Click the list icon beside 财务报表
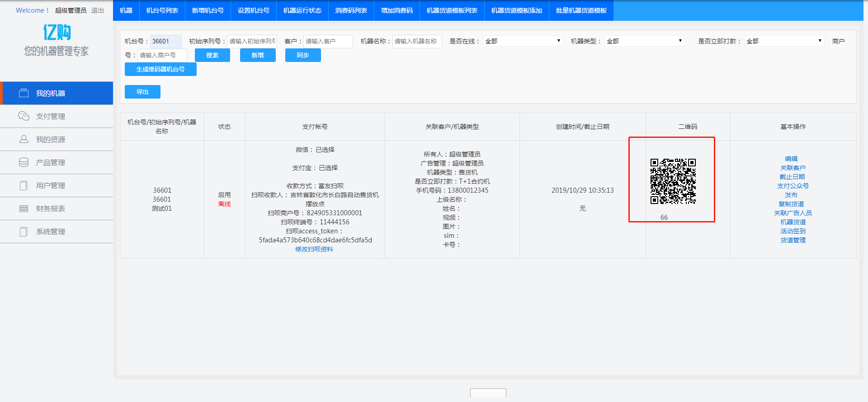868x402 pixels. click(24, 208)
